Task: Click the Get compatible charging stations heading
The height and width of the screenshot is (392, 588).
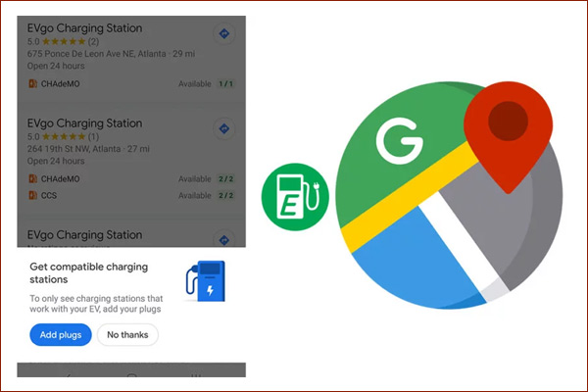Action: (x=89, y=273)
